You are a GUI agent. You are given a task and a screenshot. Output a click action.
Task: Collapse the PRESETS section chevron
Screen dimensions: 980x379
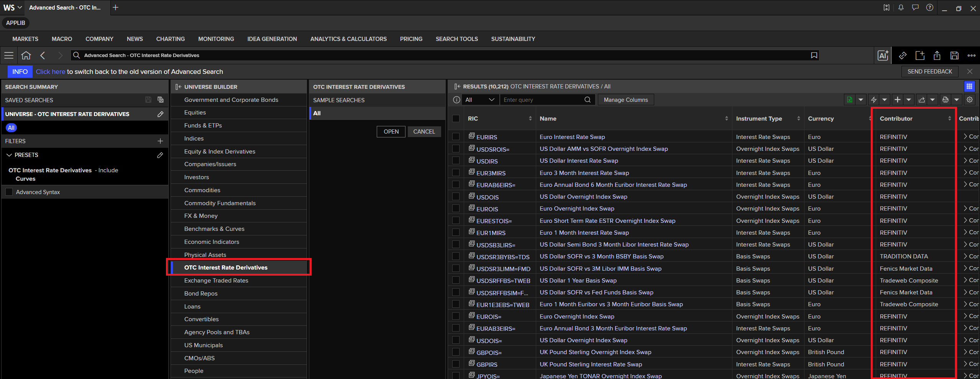(x=9, y=155)
